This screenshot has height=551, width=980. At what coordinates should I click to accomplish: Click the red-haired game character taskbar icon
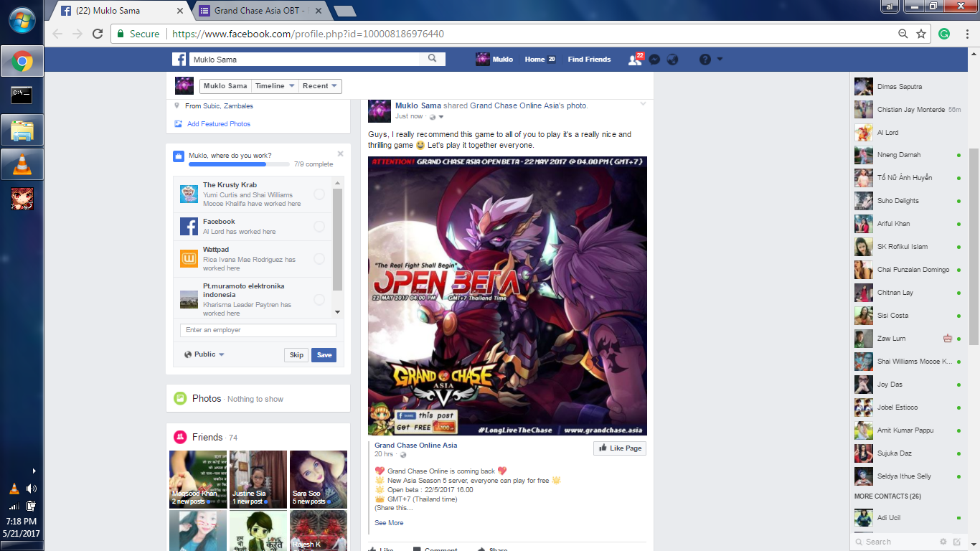22,199
